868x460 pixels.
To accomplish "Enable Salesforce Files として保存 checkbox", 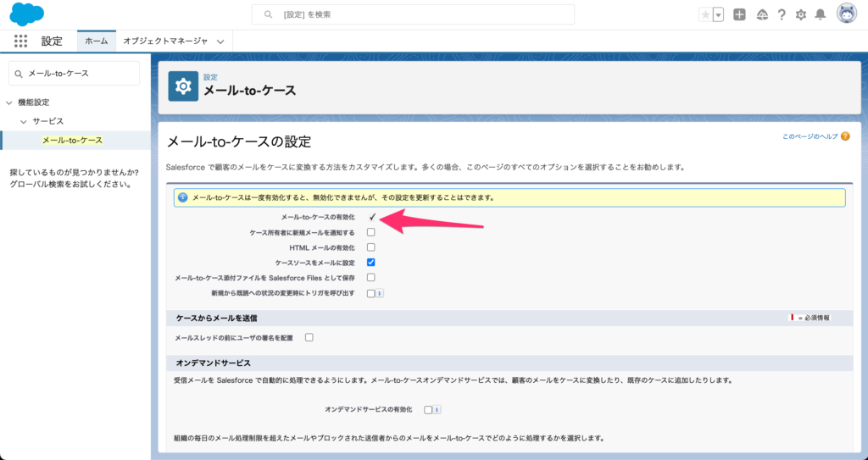I will pyautogui.click(x=371, y=277).
